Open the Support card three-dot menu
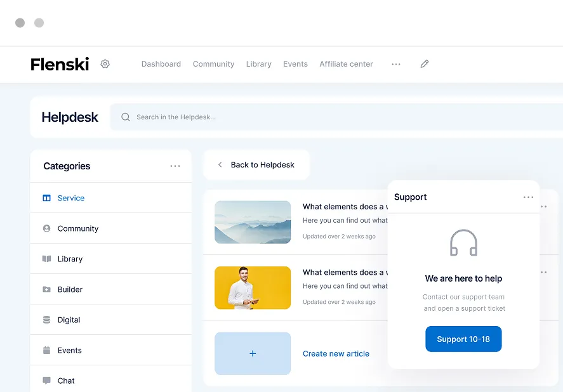 coord(528,197)
